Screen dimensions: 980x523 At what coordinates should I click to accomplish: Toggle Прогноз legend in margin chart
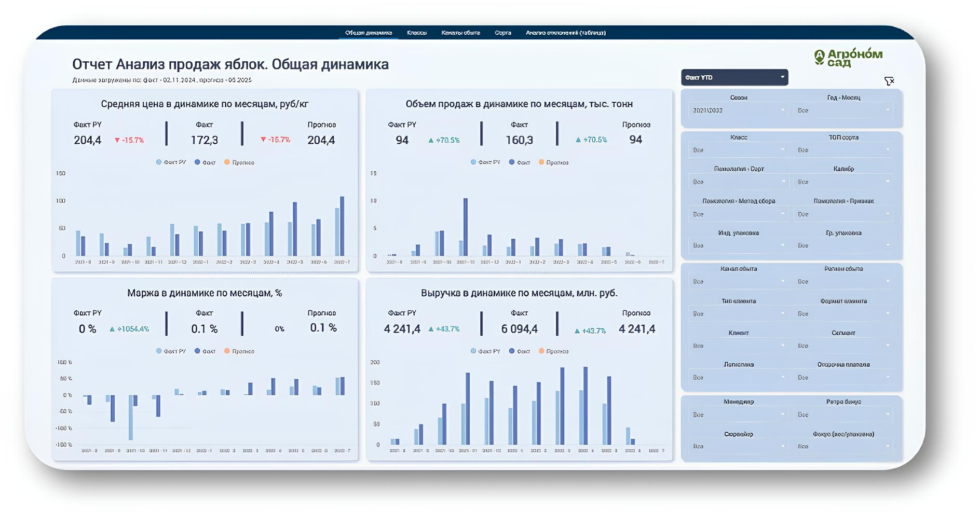point(239,351)
